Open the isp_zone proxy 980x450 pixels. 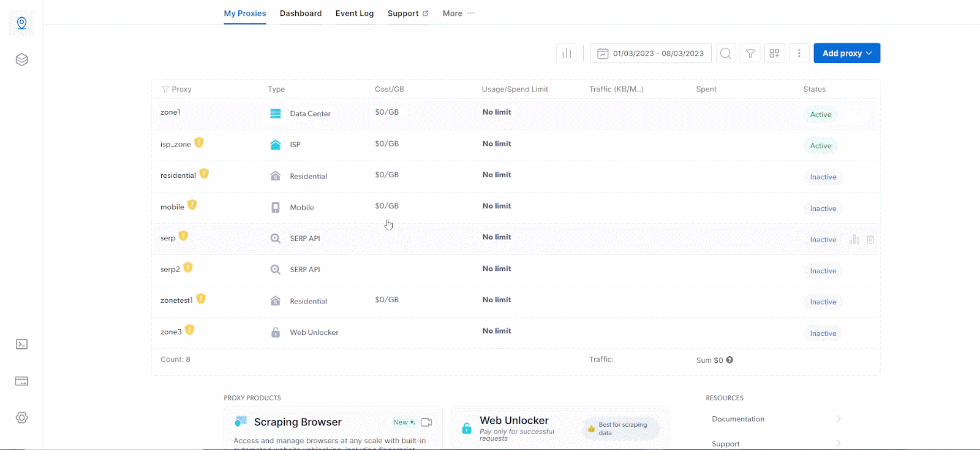click(x=176, y=145)
